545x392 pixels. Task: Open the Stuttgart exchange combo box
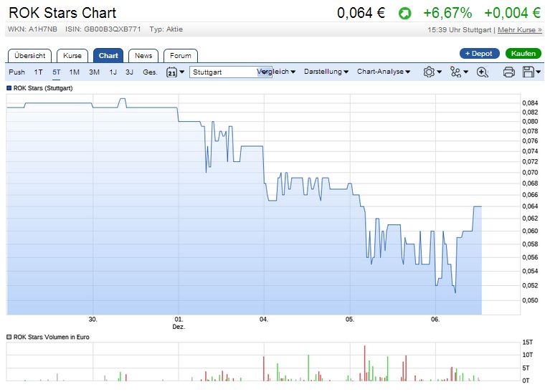tap(230, 72)
